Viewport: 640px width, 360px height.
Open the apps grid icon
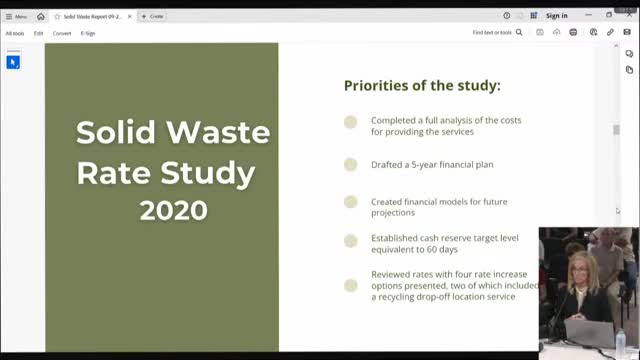(x=533, y=16)
